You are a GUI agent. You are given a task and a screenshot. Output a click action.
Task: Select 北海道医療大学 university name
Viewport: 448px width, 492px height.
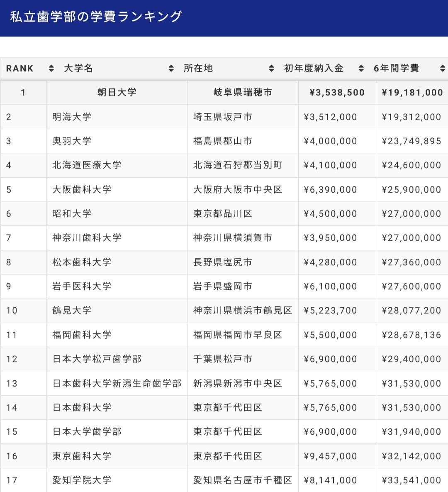(87, 165)
